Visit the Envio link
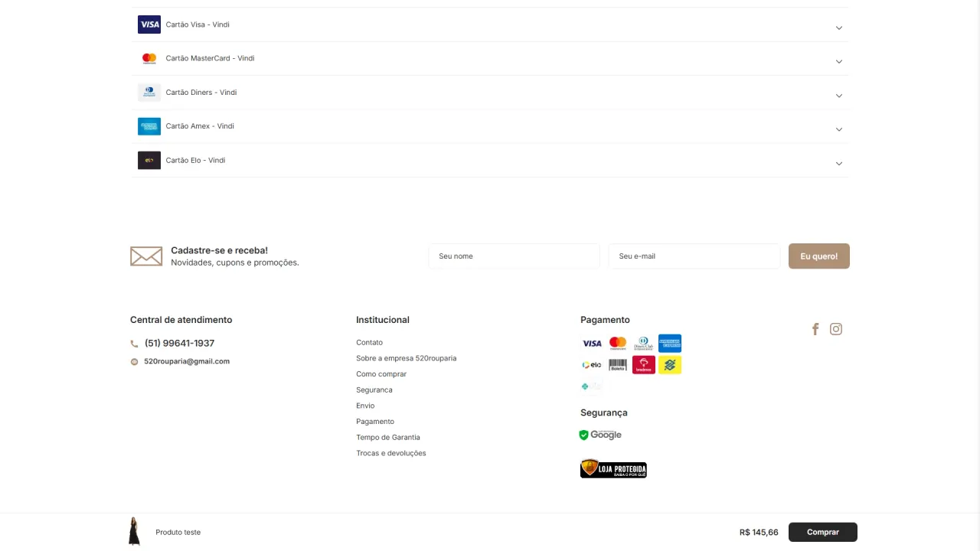980x551 pixels. pyautogui.click(x=365, y=406)
